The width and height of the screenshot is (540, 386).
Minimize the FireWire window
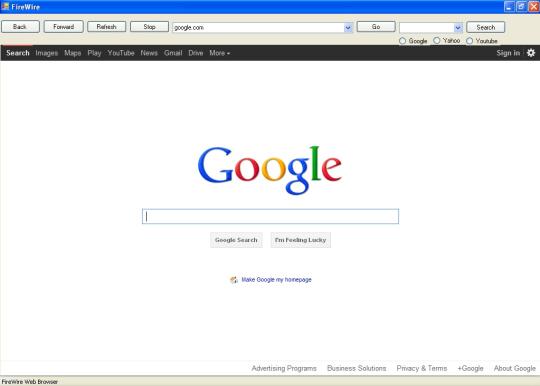(x=509, y=7)
